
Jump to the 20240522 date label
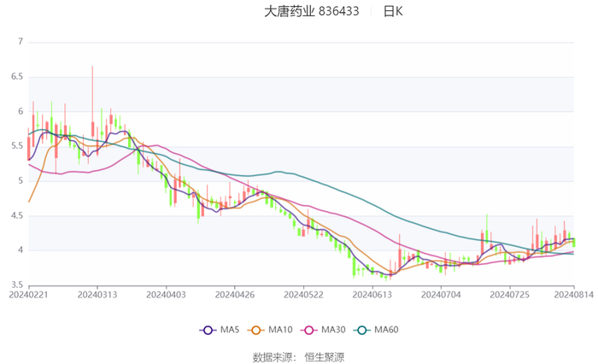click(302, 294)
